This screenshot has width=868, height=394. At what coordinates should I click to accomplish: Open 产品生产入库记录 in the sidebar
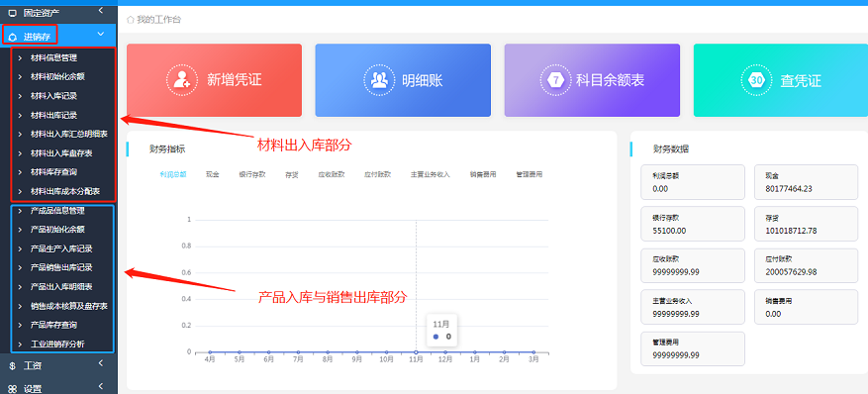pos(62,248)
